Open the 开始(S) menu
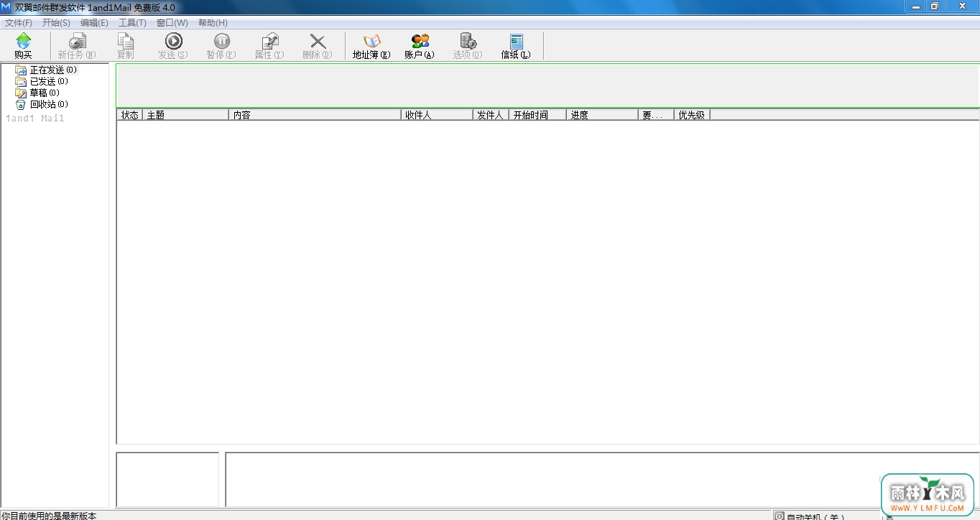The width and height of the screenshot is (980, 520). 56,23
